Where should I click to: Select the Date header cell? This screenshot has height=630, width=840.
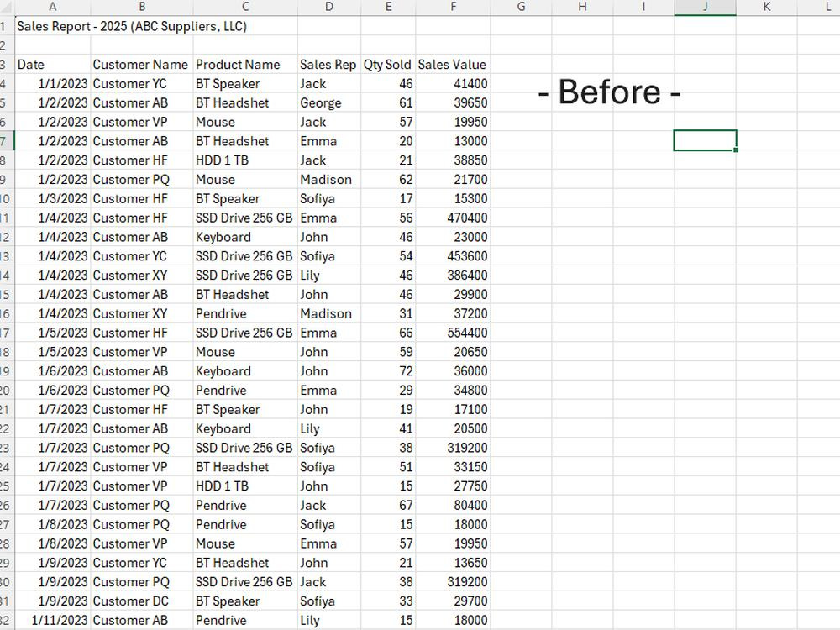(52, 65)
